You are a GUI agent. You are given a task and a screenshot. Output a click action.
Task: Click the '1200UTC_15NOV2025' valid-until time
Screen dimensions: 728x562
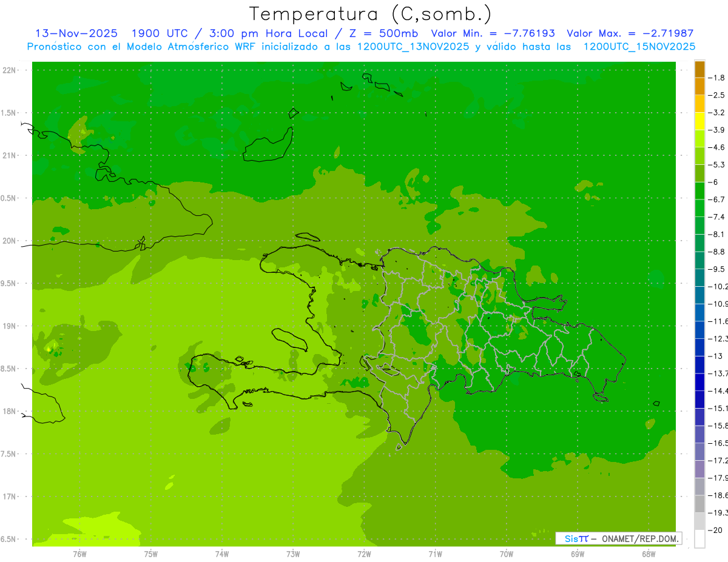(639, 47)
